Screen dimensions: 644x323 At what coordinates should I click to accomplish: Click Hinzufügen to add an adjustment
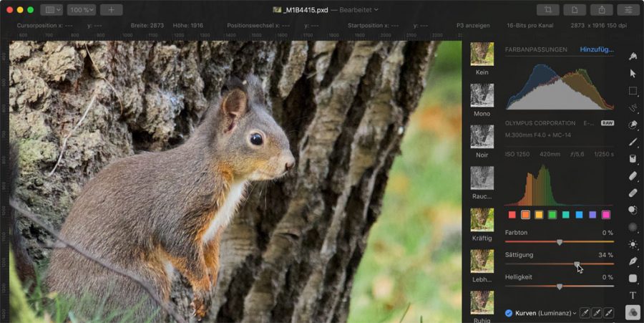596,49
